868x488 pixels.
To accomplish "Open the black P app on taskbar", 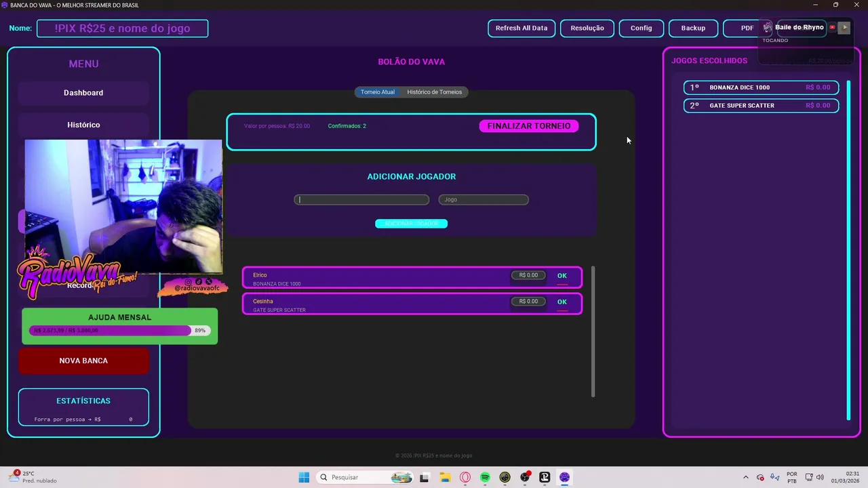I will click(545, 477).
